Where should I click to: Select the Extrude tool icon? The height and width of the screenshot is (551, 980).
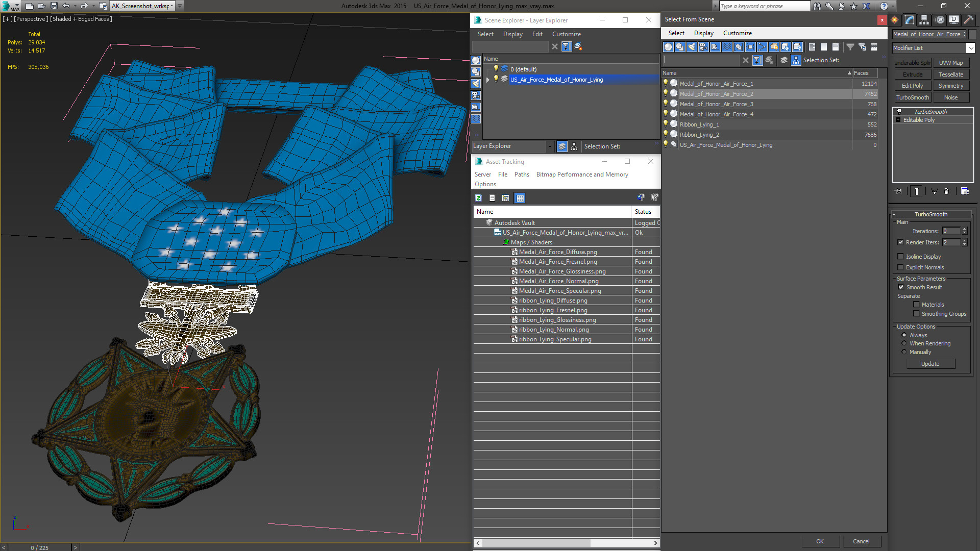click(x=912, y=74)
